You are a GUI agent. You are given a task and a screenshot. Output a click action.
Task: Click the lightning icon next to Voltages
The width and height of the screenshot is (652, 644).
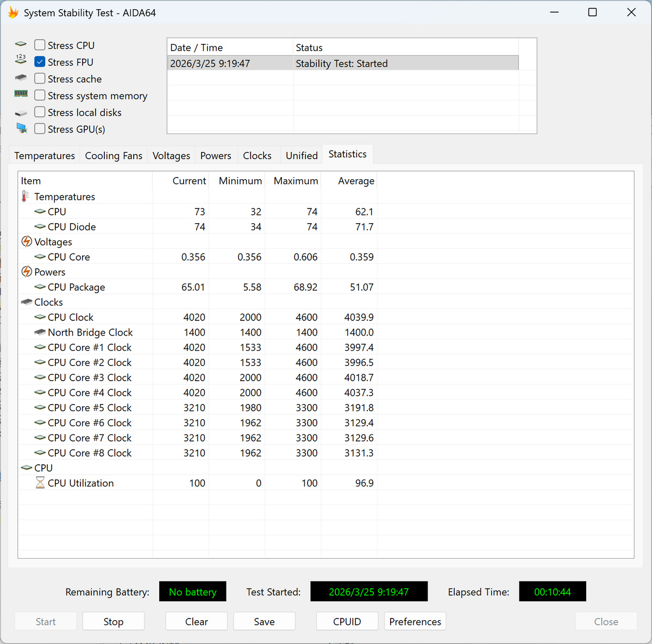coord(26,242)
